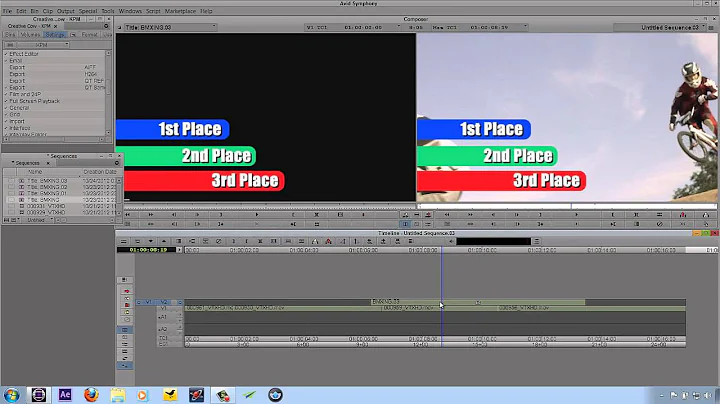720x404 pixels.
Task: Switch to the Volumes tab
Action: 30,35
